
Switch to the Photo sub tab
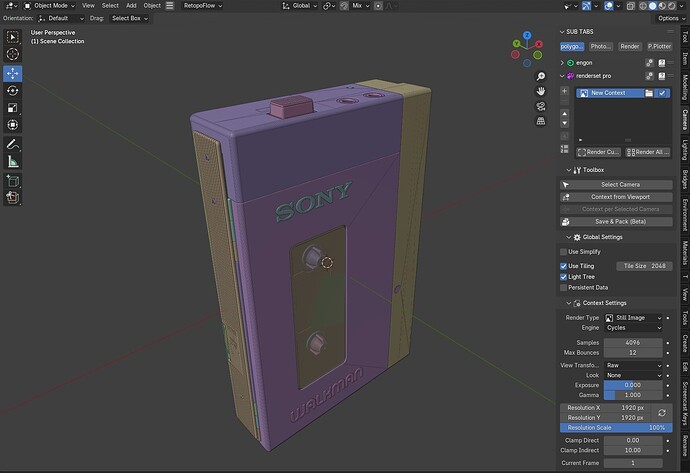(601, 46)
